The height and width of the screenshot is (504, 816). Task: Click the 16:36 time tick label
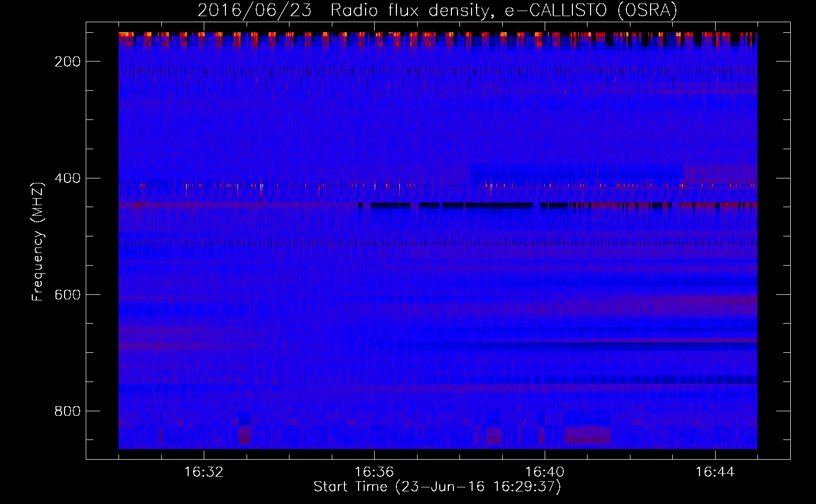tap(374, 472)
